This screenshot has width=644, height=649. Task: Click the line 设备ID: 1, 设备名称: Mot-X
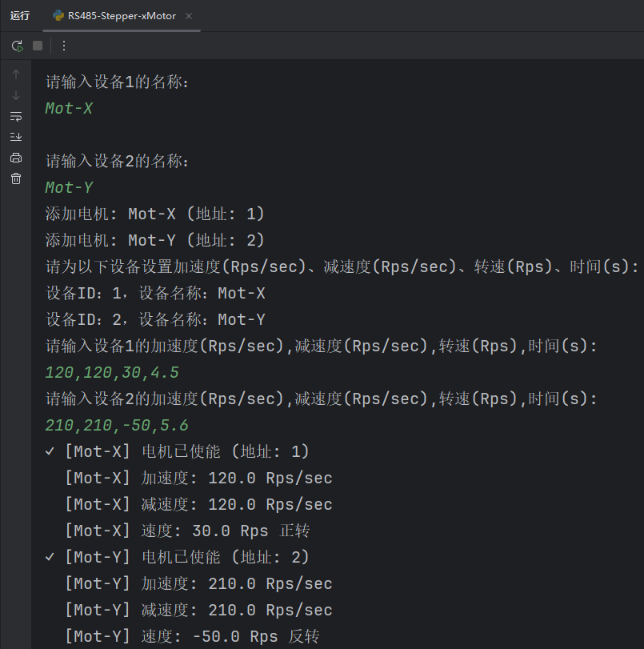tap(155, 294)
